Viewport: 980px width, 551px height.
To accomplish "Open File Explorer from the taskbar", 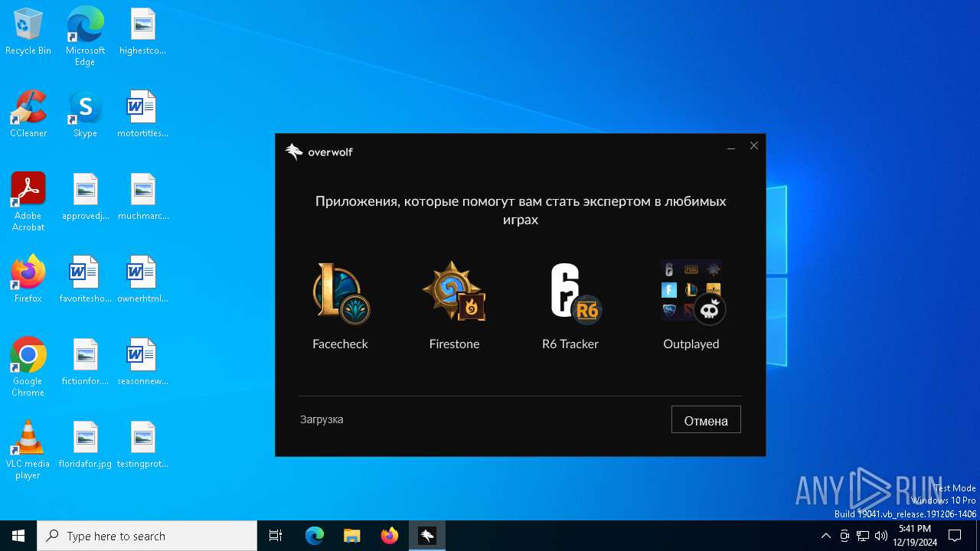I will (352, 536).
